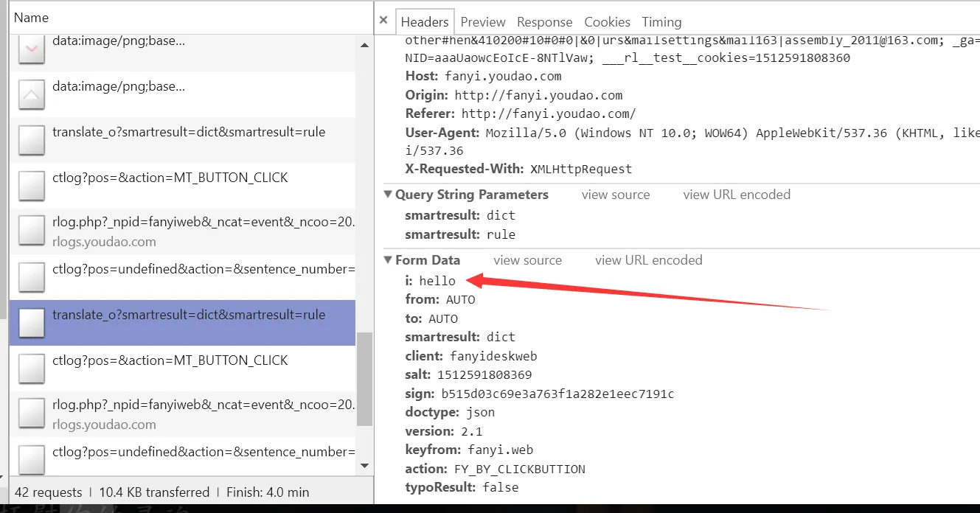Image resolution: width=980 pixels, height=513 pixels.
Task: Click view URL encoded for Form Data
Action: (648, 260)
